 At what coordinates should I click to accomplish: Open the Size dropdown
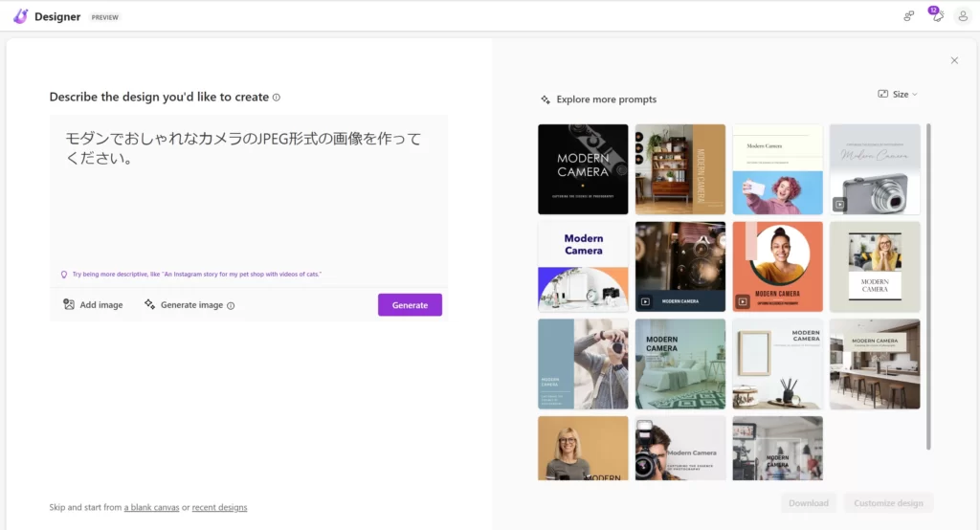[x=898, y=95]
